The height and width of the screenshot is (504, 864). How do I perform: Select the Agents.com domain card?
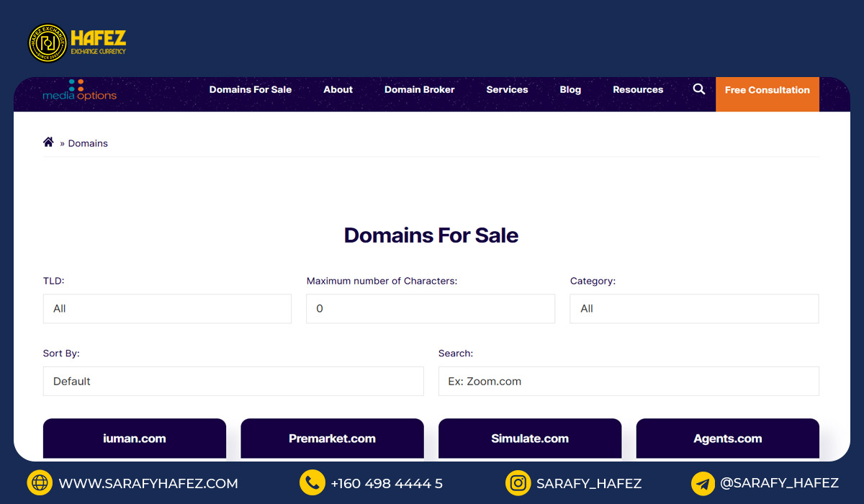tap(727, 438)
